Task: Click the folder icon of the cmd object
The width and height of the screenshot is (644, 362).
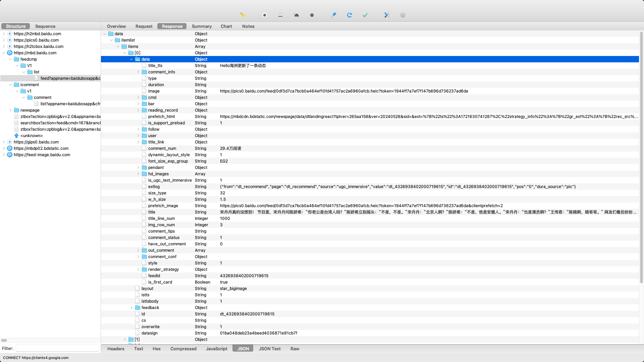Action: (144, 97)
